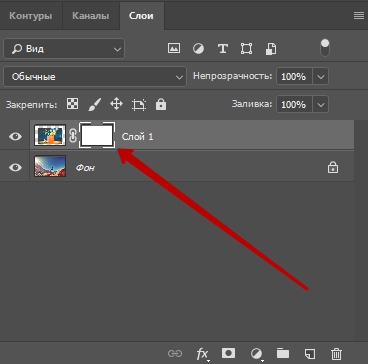This screenshot has height=364, width=368.
Task: Hide the Фон layer eye icon
Action: tap(15, 167)
